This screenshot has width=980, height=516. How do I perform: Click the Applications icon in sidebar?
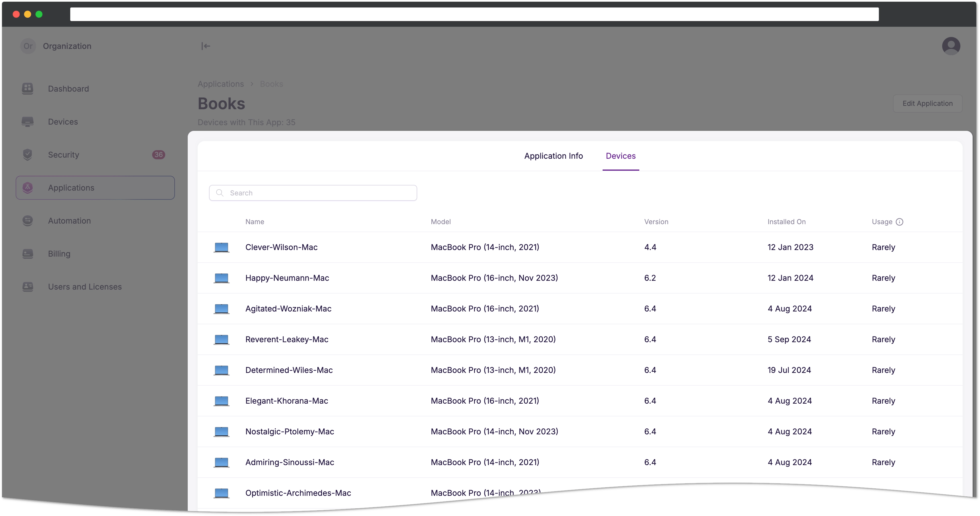coord(27,188)
